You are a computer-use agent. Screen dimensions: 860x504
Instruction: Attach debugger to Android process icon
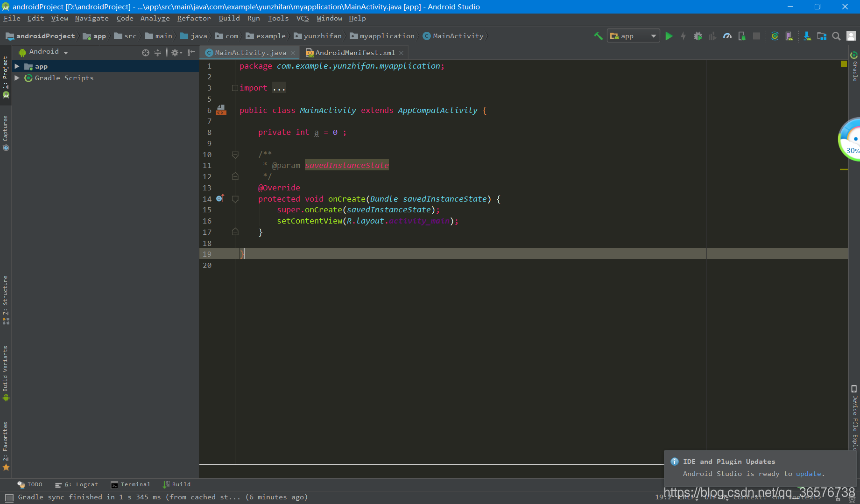pyautogui.click(x=742, y=36)
